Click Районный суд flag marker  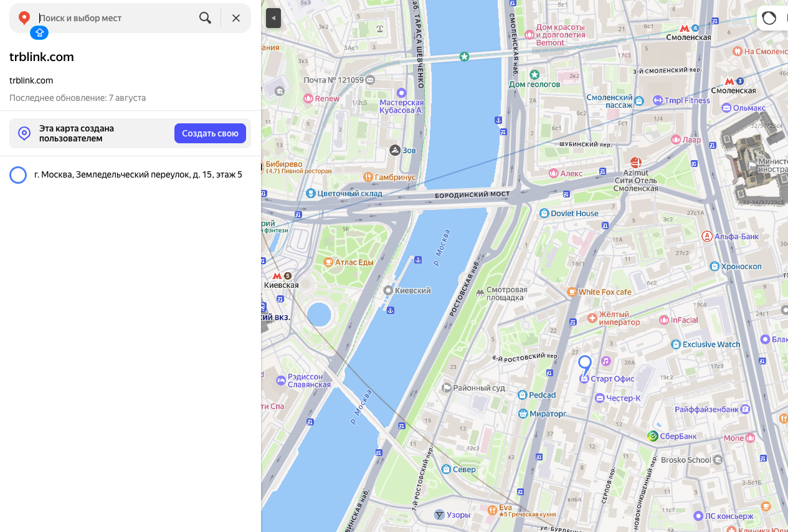pyautogui.click(x=446, y=387)
